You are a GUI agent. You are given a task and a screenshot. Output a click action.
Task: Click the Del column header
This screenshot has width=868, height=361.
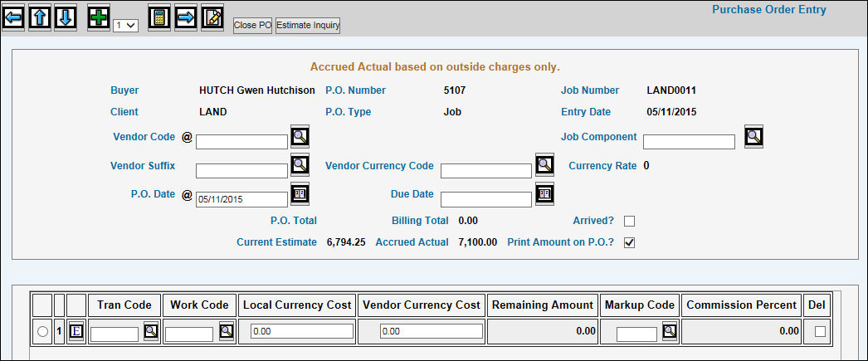point(817,305)
